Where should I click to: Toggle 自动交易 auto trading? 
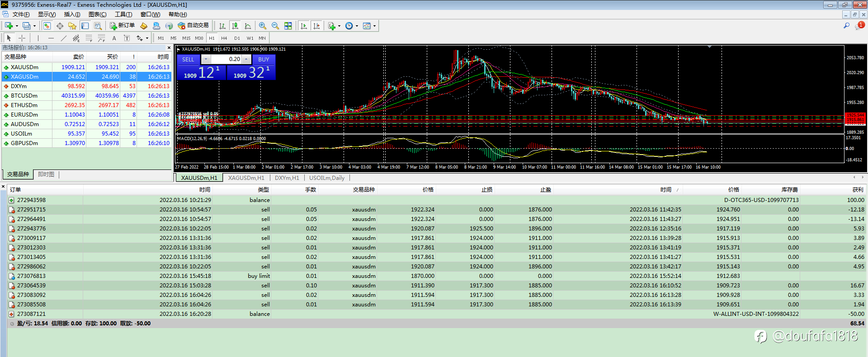coord(193,26)
